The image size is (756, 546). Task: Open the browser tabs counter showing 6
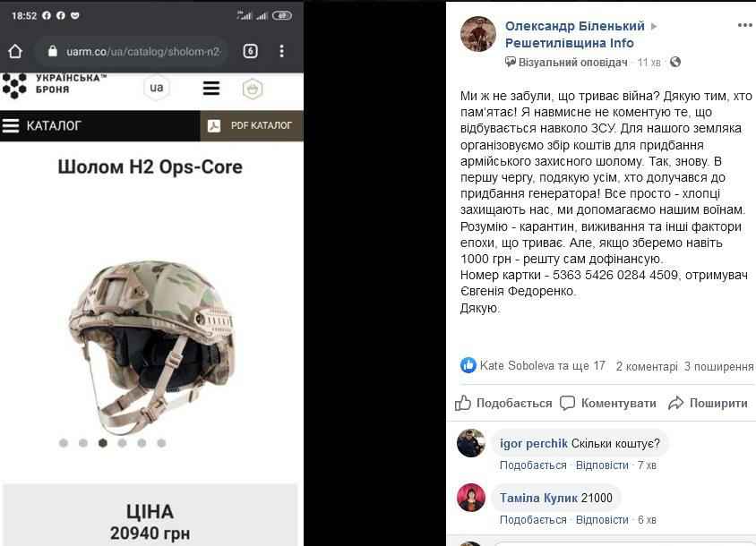(250, 51)
